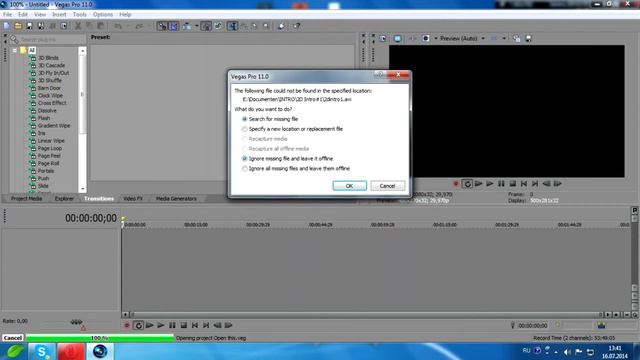Click the What's This help toolbar icon

click(297, 26)
